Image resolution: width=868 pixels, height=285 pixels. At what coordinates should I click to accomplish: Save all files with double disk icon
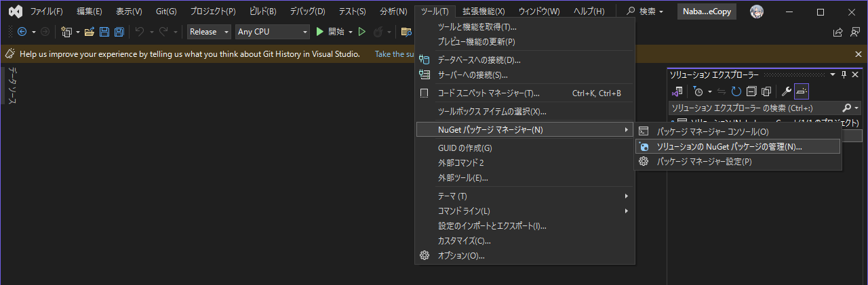click(119, 32)
